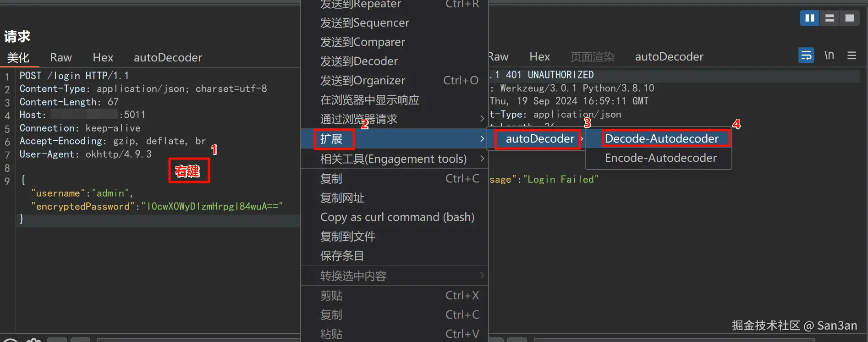
Task: Toggle the \n non-printable characters button
Action: [829, 55]
